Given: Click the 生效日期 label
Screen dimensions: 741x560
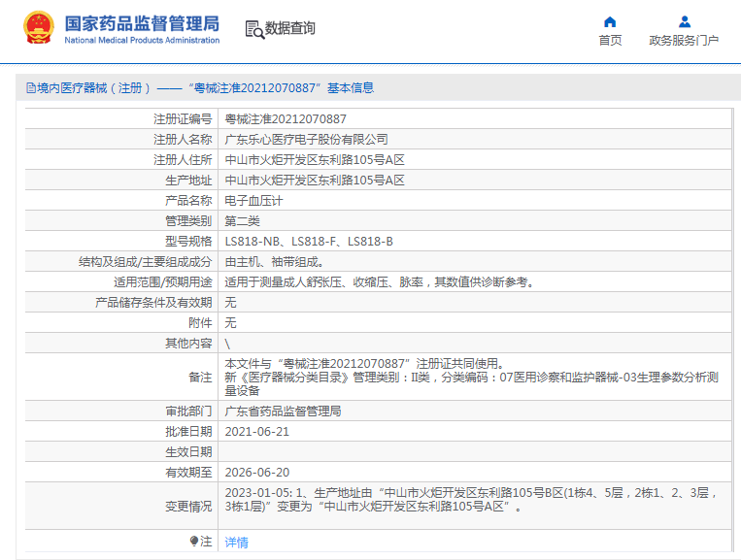Looking at the screenshot, I should [188, 452].
